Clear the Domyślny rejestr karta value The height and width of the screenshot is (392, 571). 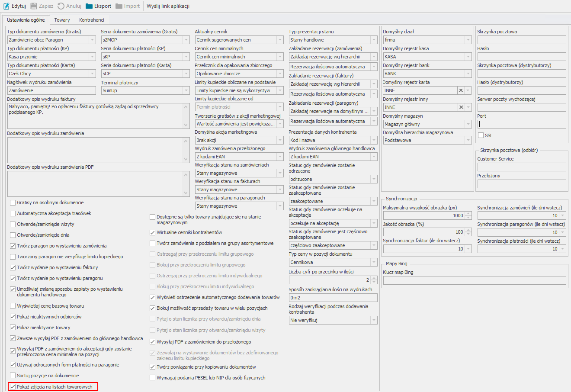click(461, 90)
